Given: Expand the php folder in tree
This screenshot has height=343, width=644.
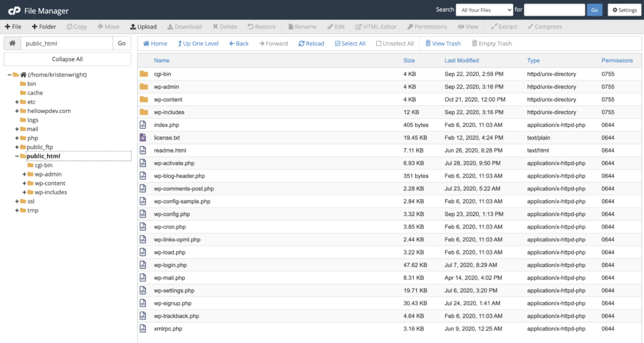Looking at the screenshot, I should coord(17,138).
